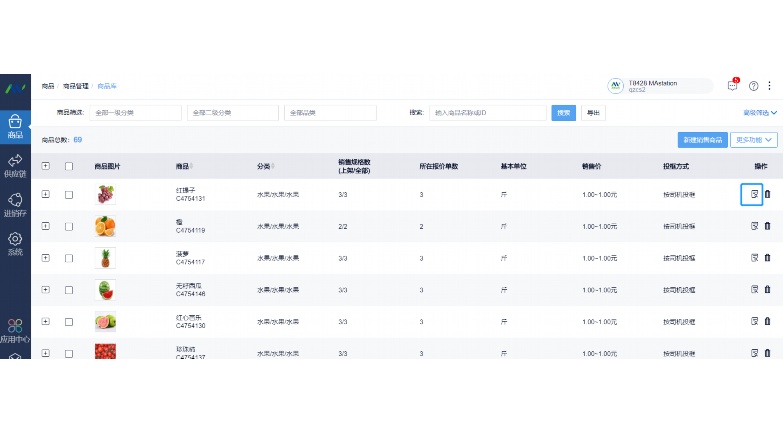Open the guava product thumbnail
Image resolution: width=783 pixels, height=433 pixels.
click(x=105, y=322)
